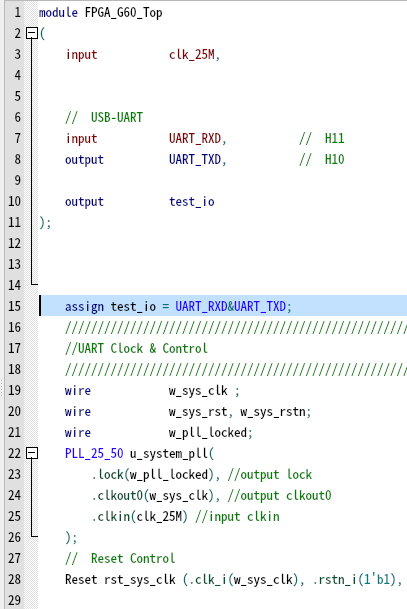The width and height of the screenshot is (407, 609).
Task: Click the .clkin(clk_25M) port connection
Action: point(139,516)
